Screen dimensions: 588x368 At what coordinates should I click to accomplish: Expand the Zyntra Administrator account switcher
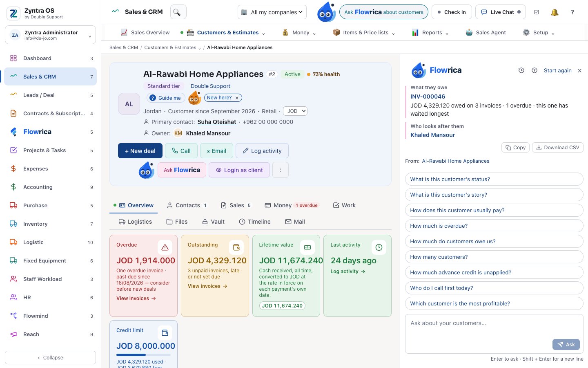(51, 35)
